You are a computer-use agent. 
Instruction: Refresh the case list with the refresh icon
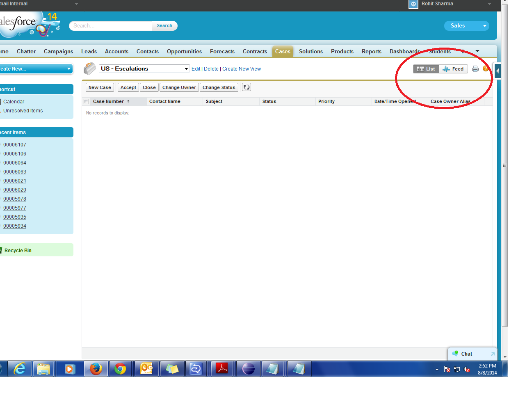pyautogui.click(x=247, y=87)
